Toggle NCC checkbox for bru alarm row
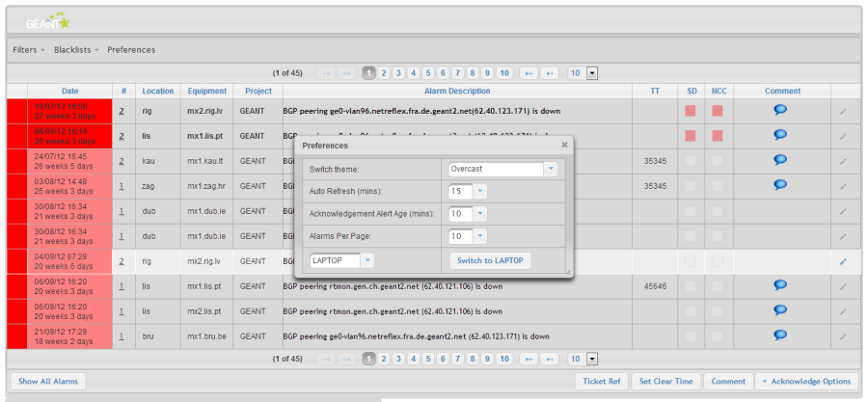This screenshot has height=402, width=868. 718,335
